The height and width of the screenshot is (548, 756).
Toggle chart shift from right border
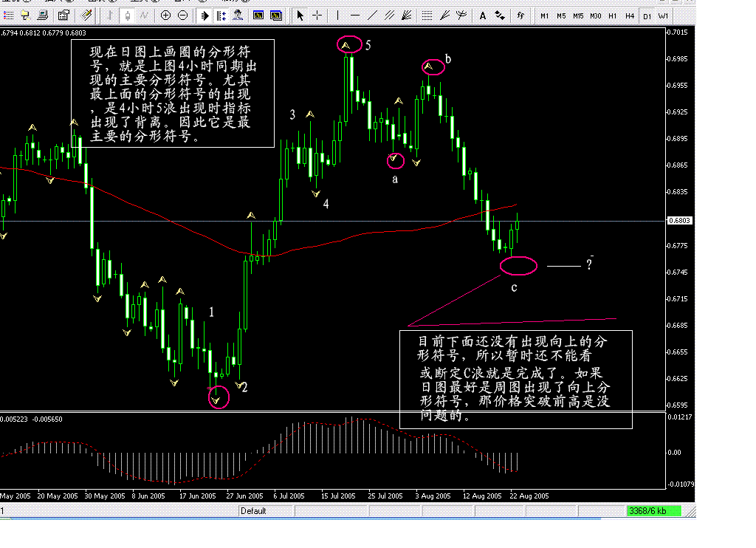coord(221,16)
